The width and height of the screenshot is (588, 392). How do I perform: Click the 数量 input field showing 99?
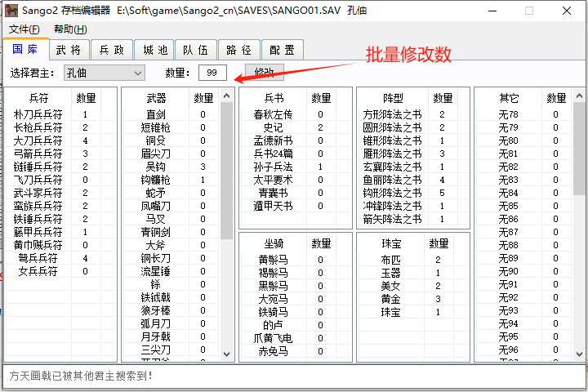tap(212, 73)
